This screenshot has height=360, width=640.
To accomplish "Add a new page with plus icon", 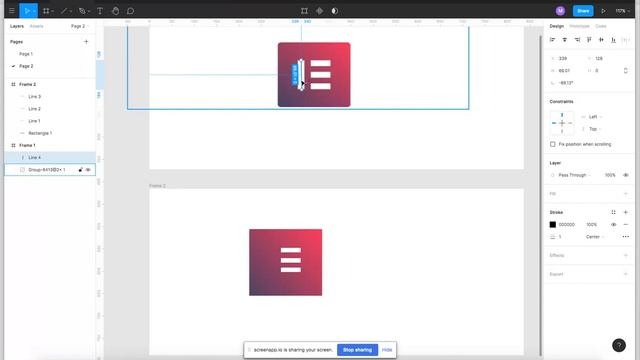I will (86, 42).
